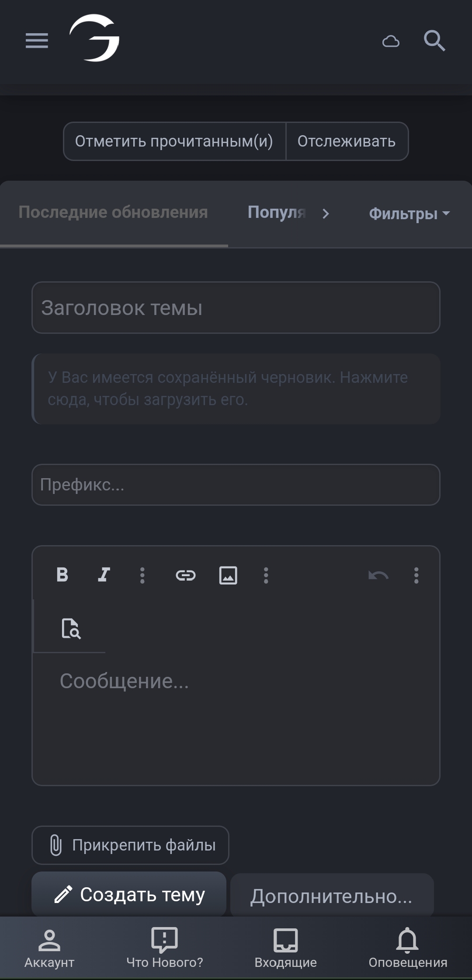Insert a link in the editor
The height and width of the screenshot is (980, 472).
point(186,575)
